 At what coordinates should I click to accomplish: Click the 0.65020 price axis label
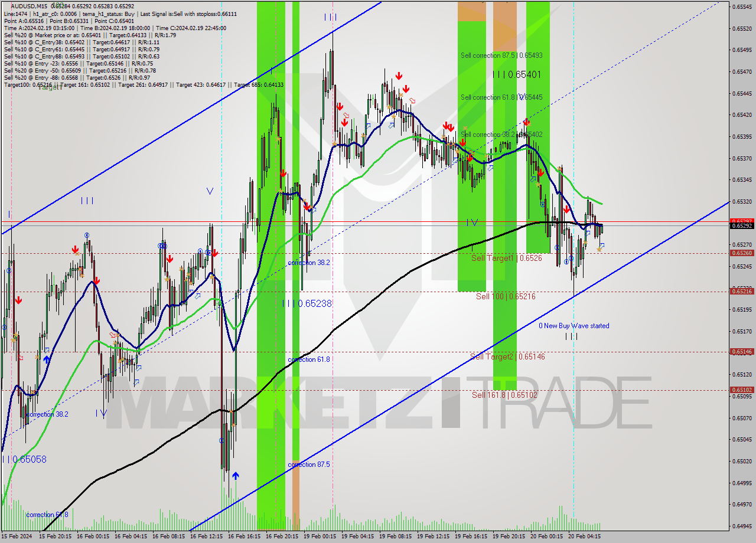click(x=742, y=461)
